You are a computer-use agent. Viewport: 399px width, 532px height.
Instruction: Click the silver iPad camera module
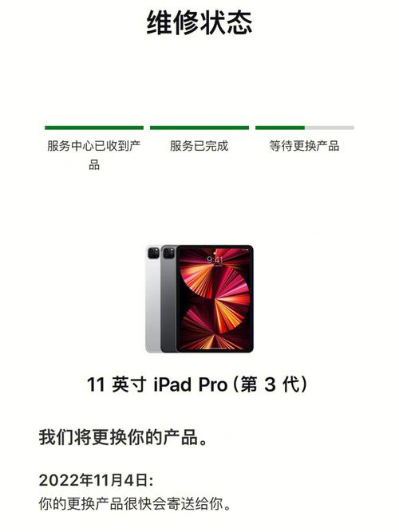(x=153, y=253)
